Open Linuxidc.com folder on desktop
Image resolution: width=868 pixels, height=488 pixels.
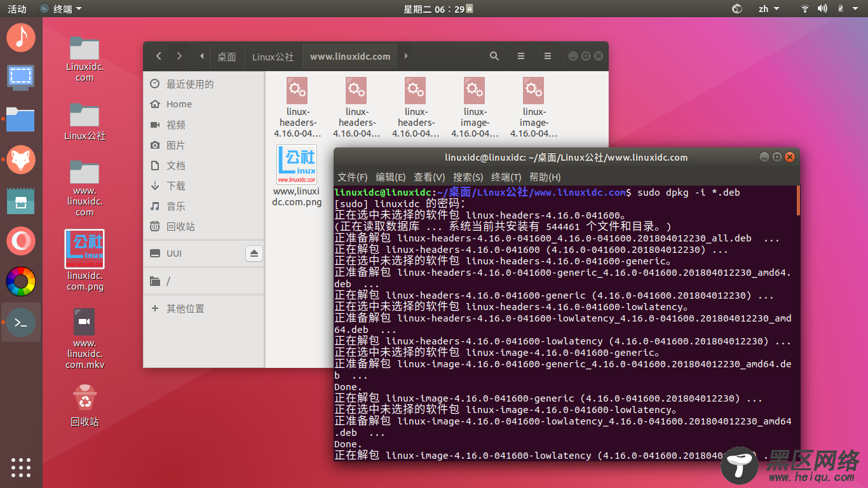85,58
